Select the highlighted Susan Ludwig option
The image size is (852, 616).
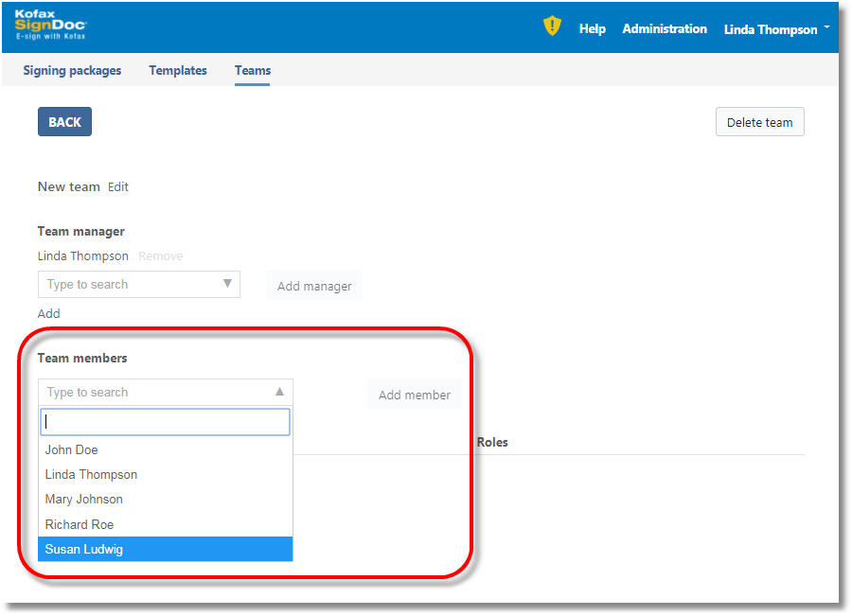tap(84, 550)
